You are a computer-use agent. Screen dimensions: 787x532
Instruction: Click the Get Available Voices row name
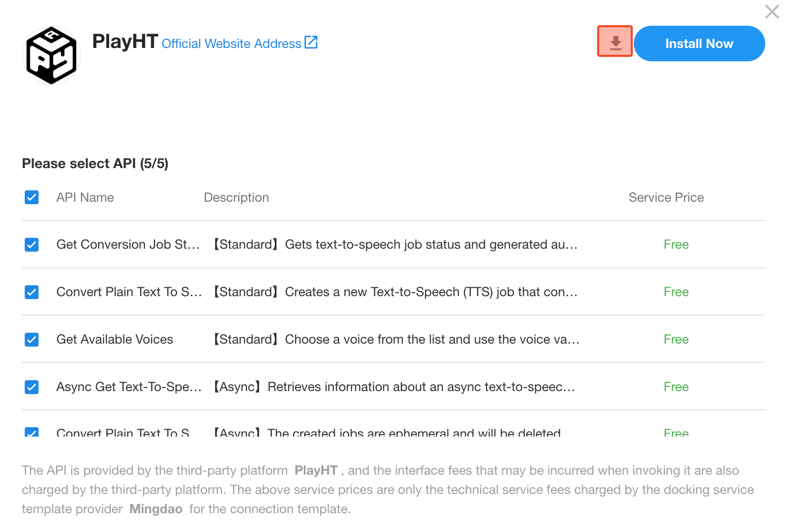tap(115, 340)
